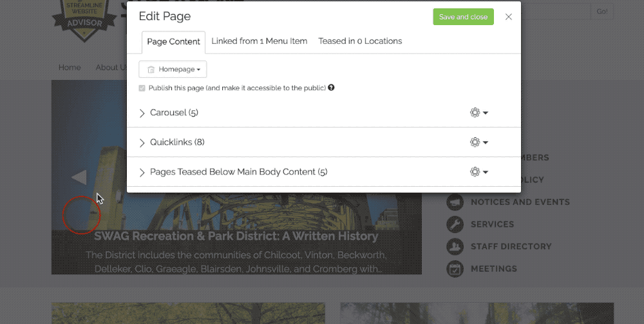Click the Go! search button

point(602,12)
